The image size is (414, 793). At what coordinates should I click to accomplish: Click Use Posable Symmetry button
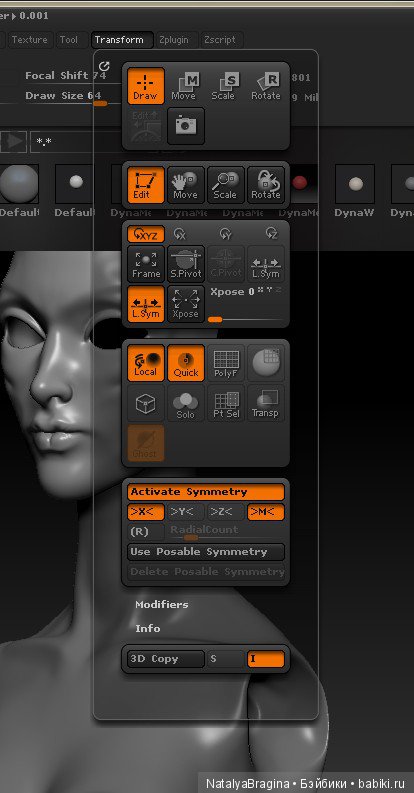(206, 552)
